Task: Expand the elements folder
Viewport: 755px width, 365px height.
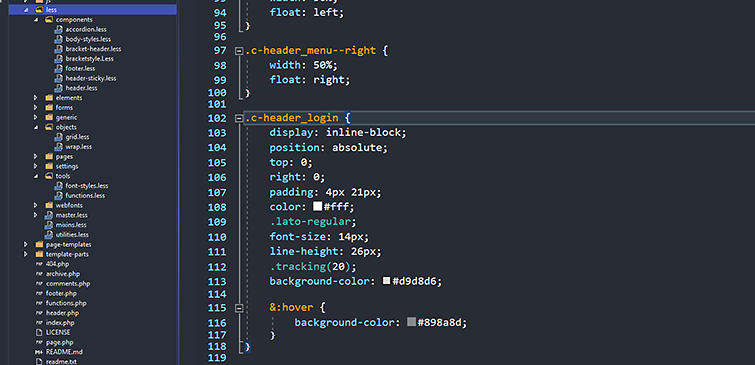Action: [x=36, y=98]
